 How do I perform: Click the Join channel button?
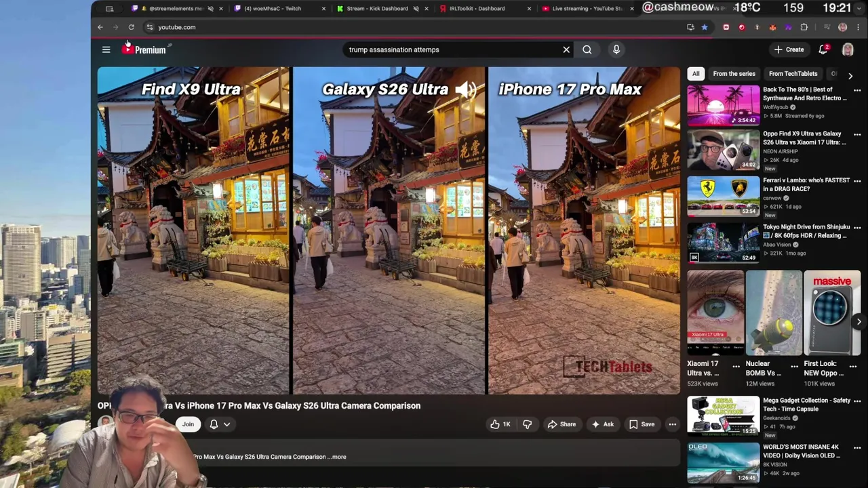tap(188, 424)
